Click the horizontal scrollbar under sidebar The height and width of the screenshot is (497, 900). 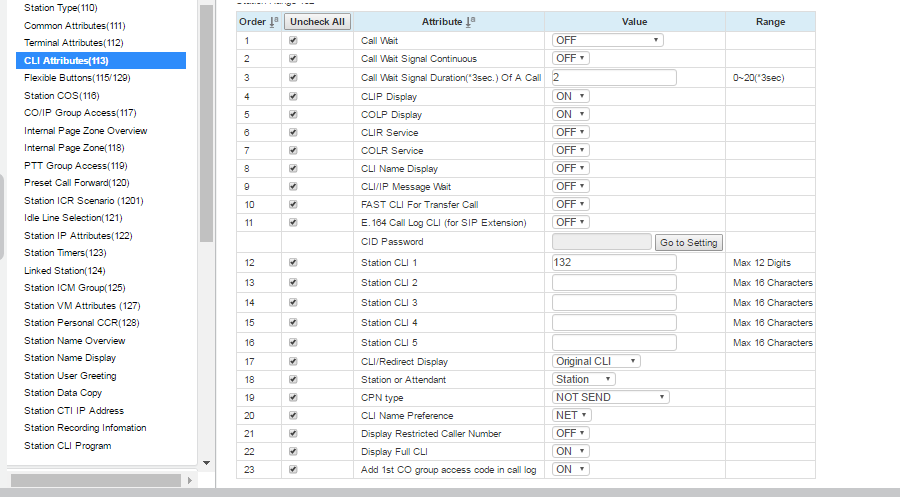(x=100, y=481)
